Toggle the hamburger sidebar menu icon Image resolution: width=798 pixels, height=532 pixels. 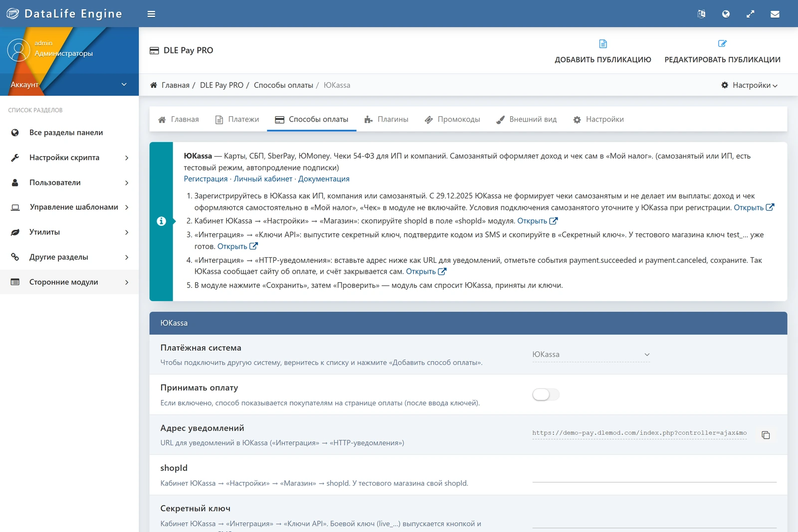(x=151, y=14)
